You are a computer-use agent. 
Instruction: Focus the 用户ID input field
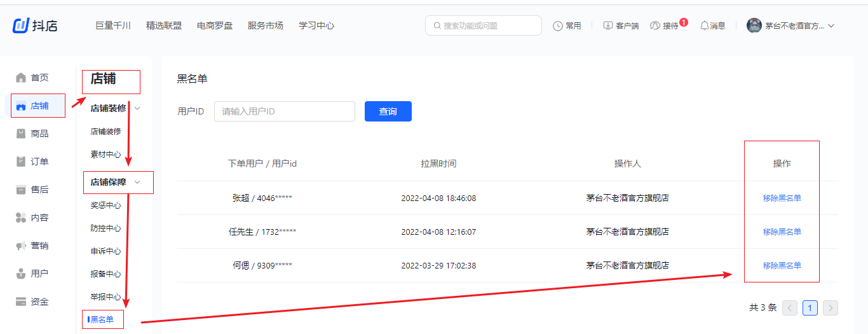(x=284, y=111)
